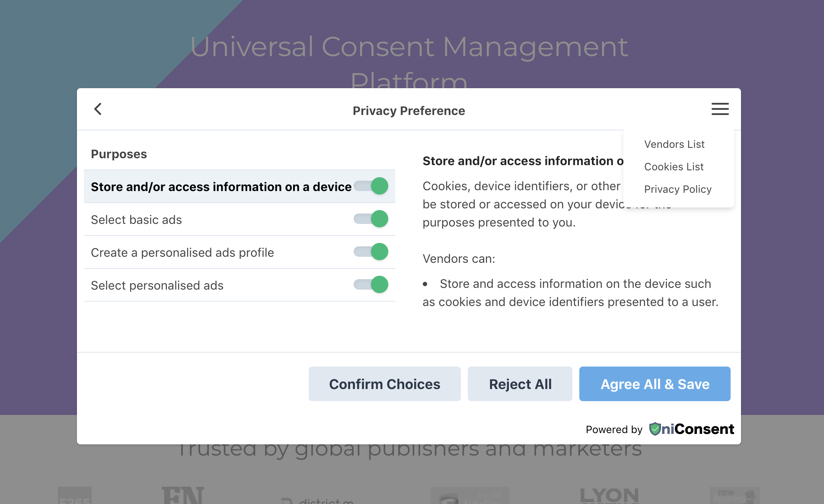Click the UniConsent shield logo
824x504 pixels.
point(655,429)
